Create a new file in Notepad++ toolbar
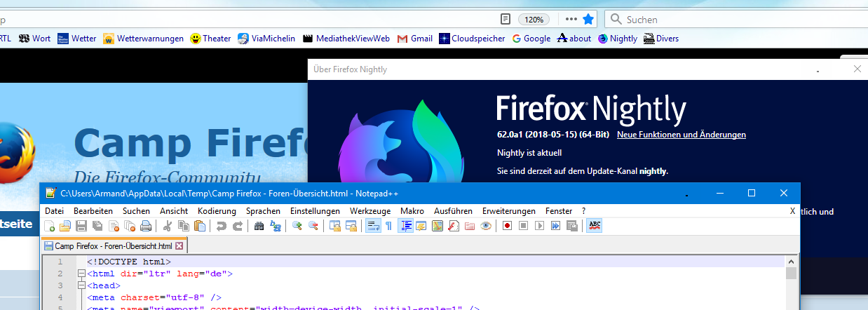This screenshot has height=310, width=868. (49, 226)
